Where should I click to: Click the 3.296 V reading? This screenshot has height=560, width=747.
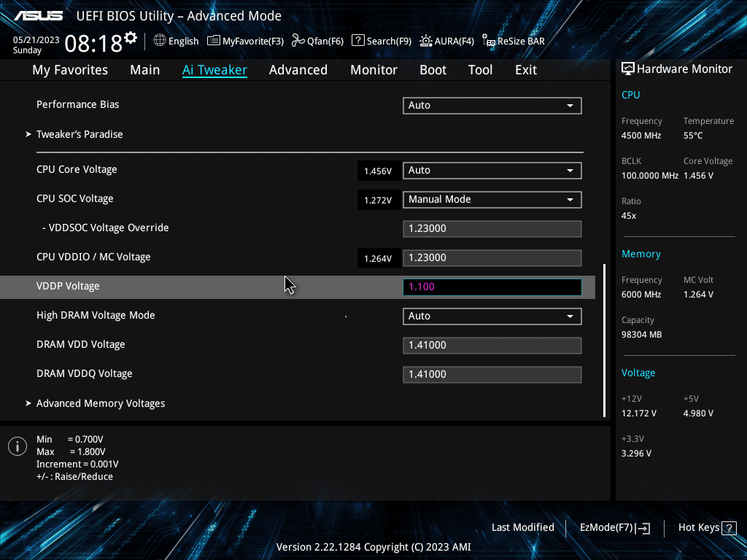(636, 454)
